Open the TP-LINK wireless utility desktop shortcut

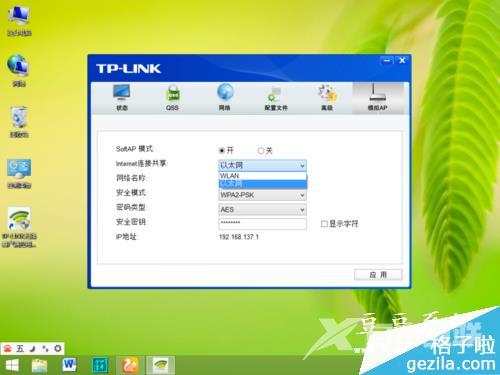[x=19, y=227]
